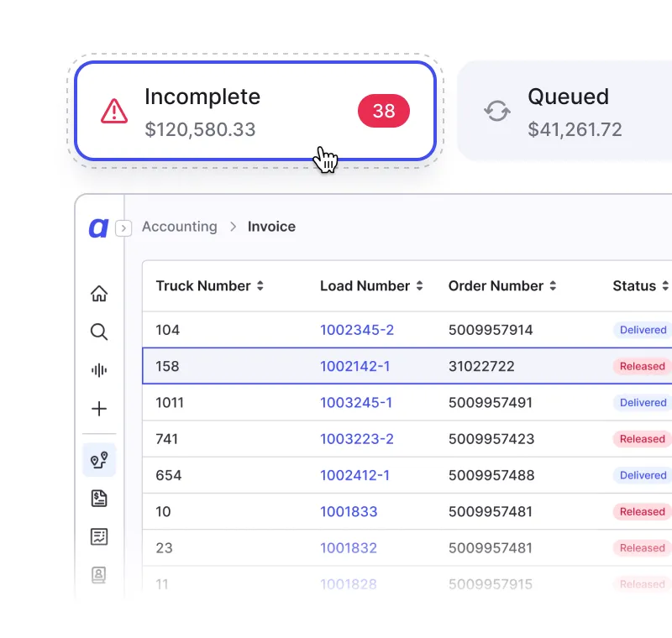Click Released status for truck 158
672x638 pixels.
pyautogui.click(x=642, y=366)
